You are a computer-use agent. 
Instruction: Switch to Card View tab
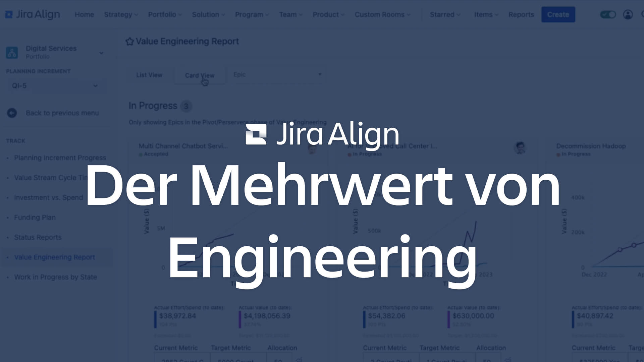tap(200, 75)
